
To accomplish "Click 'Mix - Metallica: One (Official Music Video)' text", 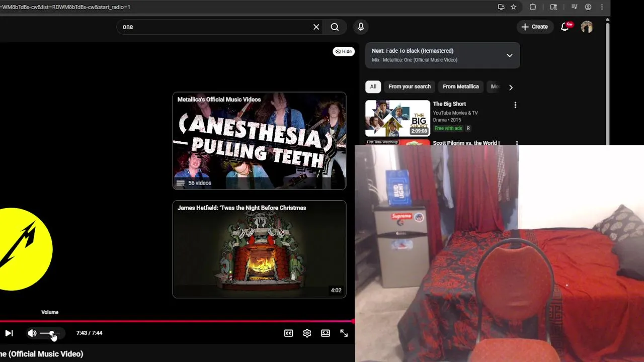I will 415,60.
